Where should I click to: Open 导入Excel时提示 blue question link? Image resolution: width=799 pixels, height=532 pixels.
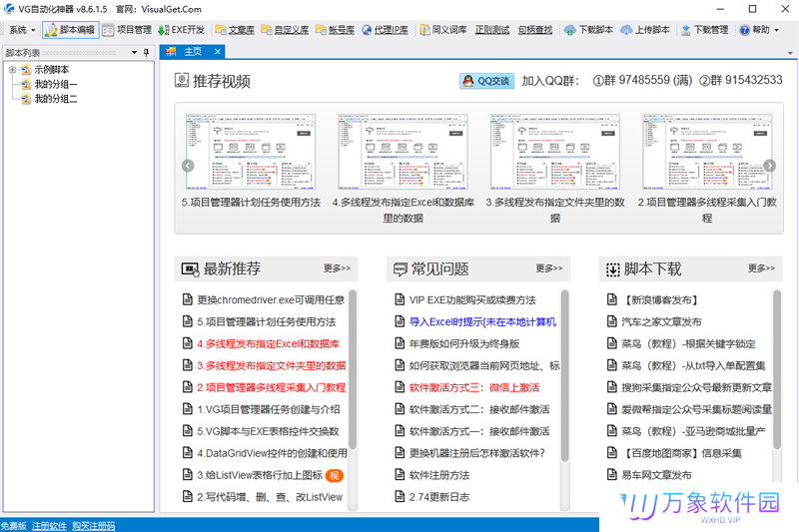tap(482, 322)
